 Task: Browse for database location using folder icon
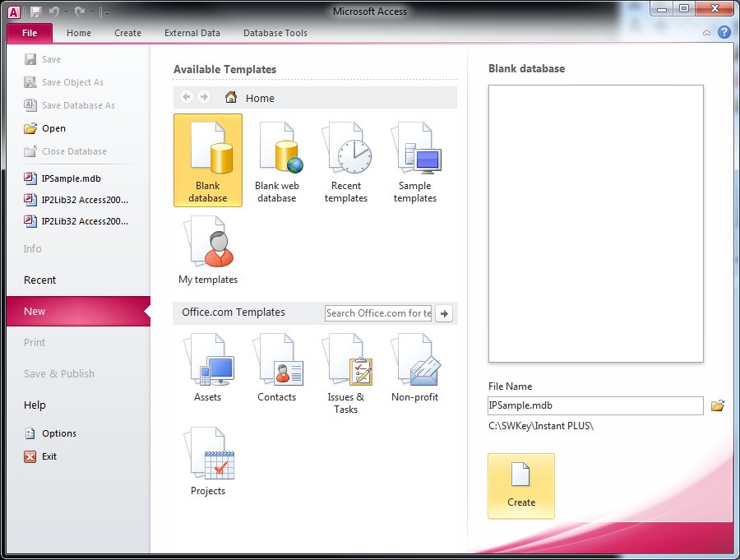718,405
